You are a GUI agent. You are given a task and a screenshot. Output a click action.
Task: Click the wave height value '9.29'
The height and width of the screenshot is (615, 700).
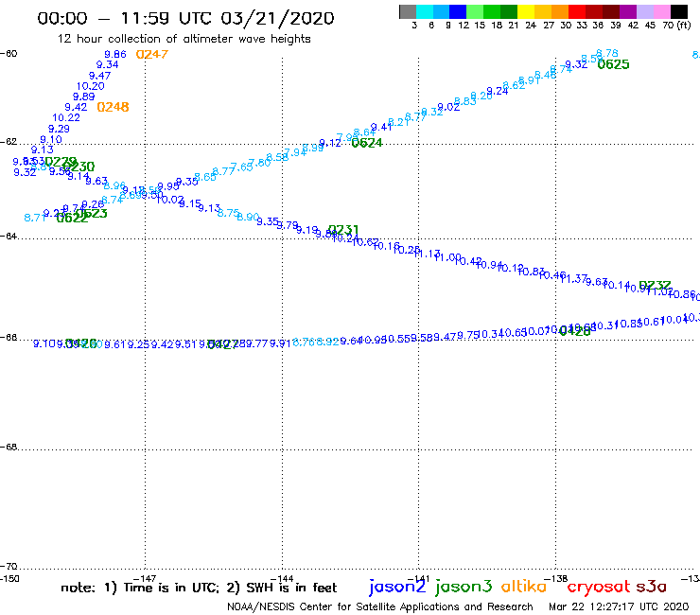(59, 129)
